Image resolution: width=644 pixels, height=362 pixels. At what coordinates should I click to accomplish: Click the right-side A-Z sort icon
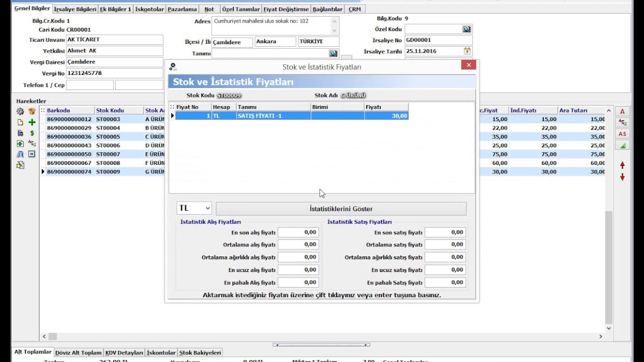click(x=622, y=123)
